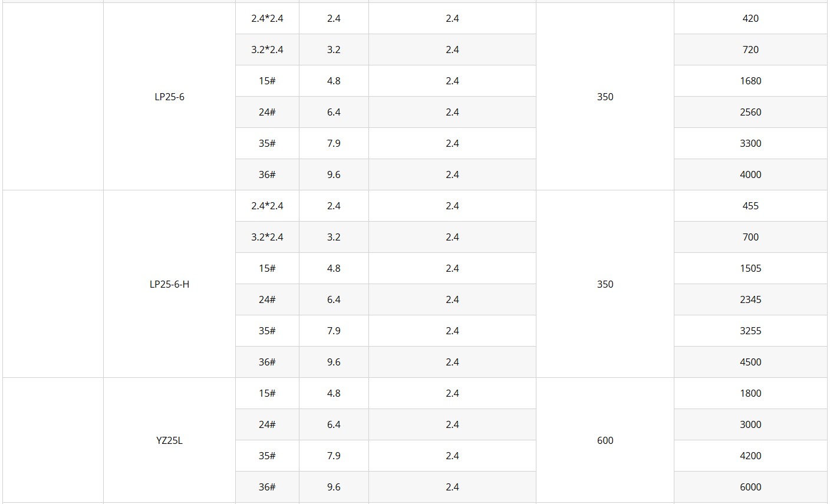830x504 pixels.
Task: Select the LP25-6-H model cell
Action: (x=169, y=284)
